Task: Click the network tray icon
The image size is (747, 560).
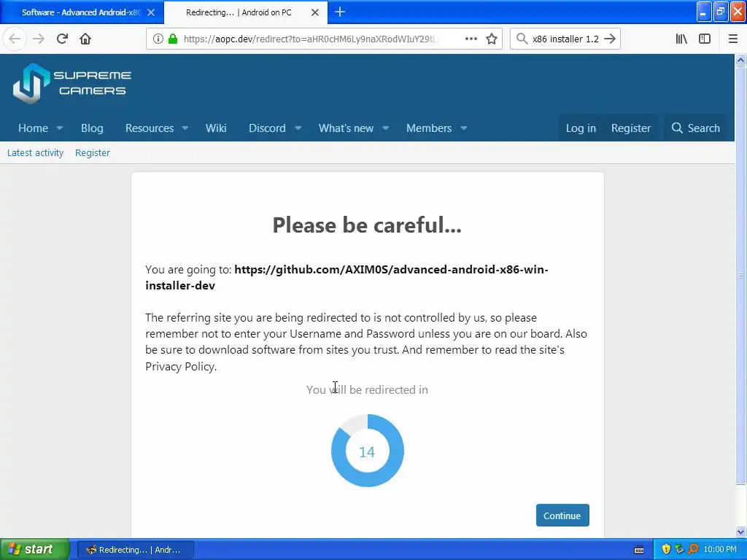Action: pos(679,550)
